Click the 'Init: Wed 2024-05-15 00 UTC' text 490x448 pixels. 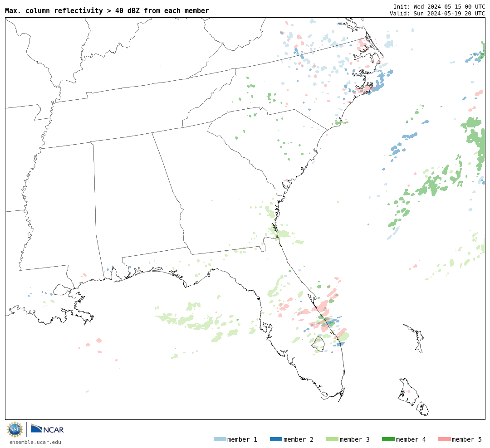tap(439, 6)
